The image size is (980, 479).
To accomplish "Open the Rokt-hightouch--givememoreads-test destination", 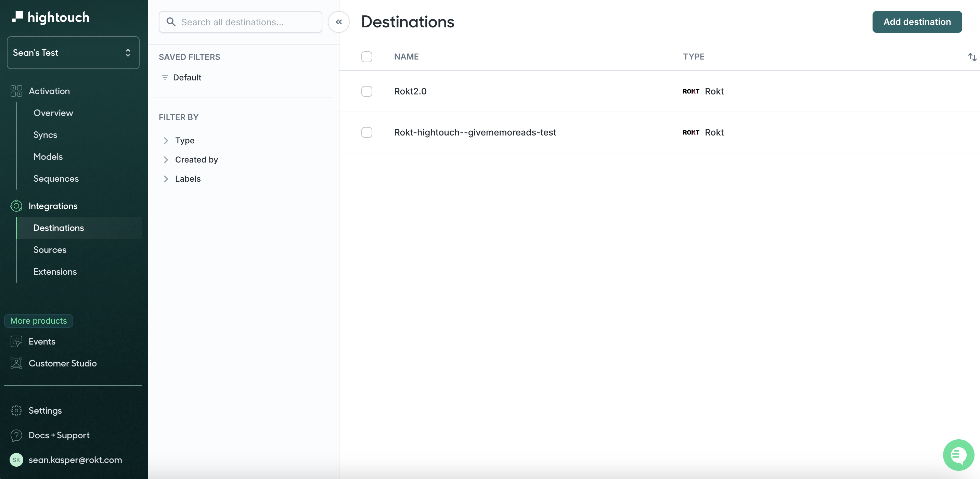I will point(475,132).
